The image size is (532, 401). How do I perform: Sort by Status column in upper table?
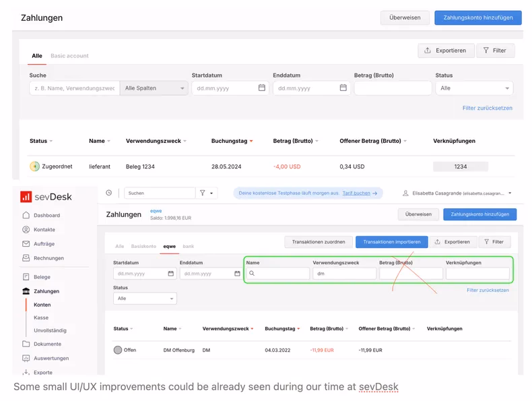[x=41, y=141]
